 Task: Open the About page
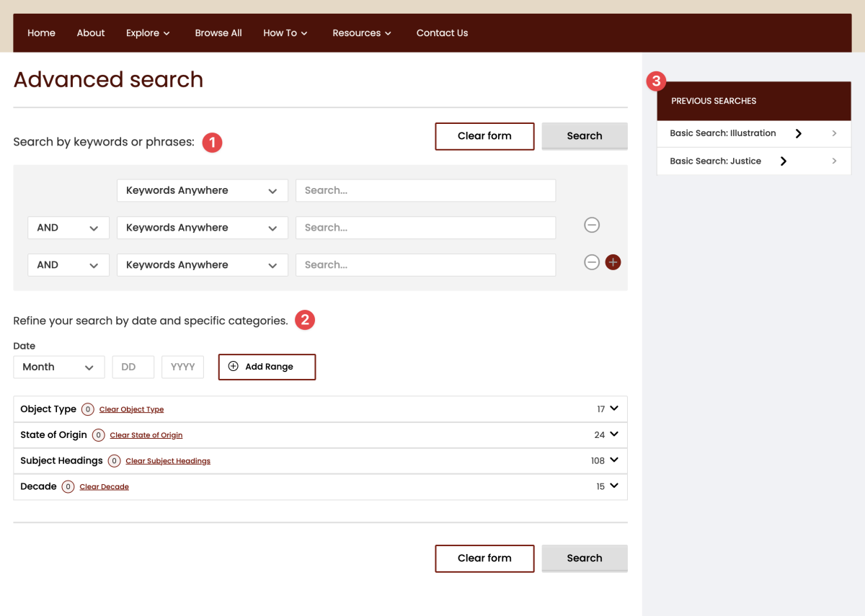[91, 33]
